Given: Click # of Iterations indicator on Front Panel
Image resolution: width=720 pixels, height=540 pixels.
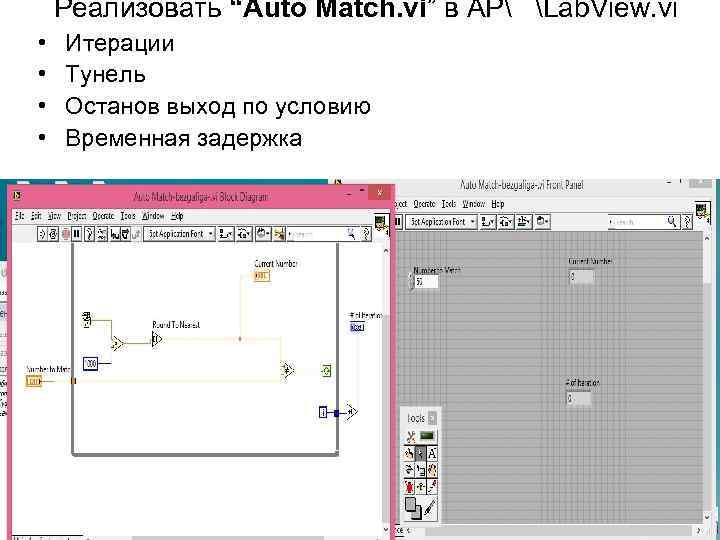Looking at the screenshot, I should click(579, 399).
